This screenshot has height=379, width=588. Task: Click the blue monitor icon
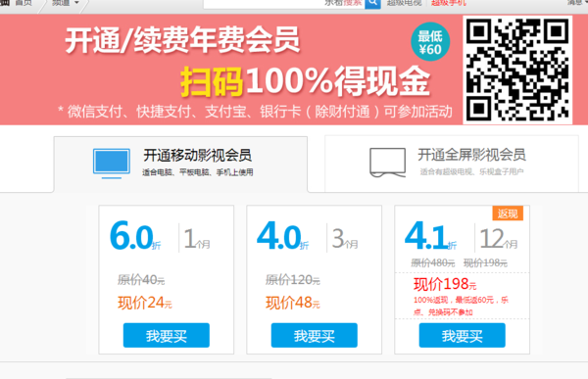pyautogui.click(x=112, y=164)
